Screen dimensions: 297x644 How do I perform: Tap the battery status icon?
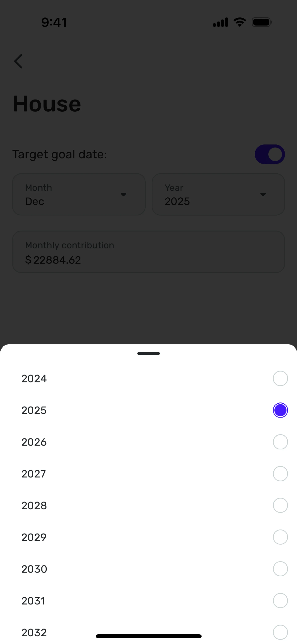point(262,22)
